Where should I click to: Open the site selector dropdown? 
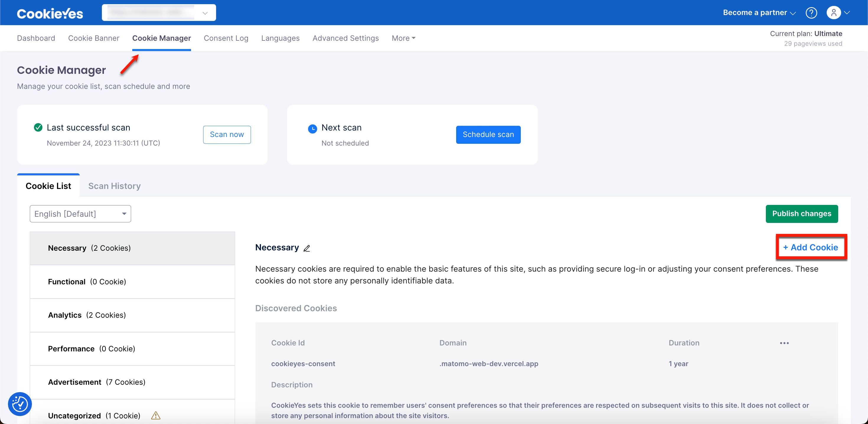tap(159, 13)
